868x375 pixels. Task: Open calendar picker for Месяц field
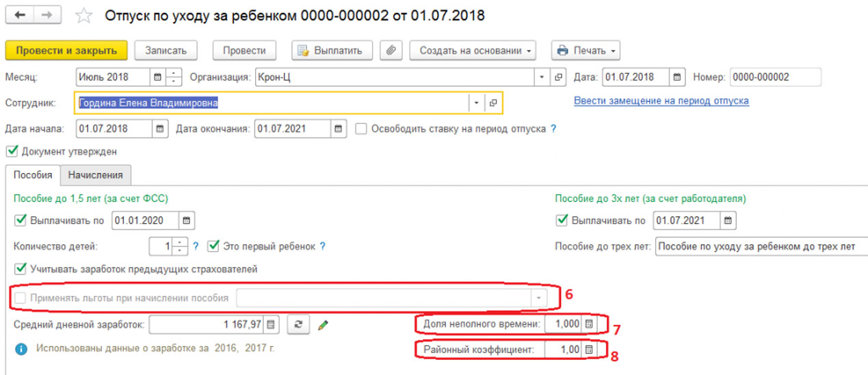pos(158,77)
